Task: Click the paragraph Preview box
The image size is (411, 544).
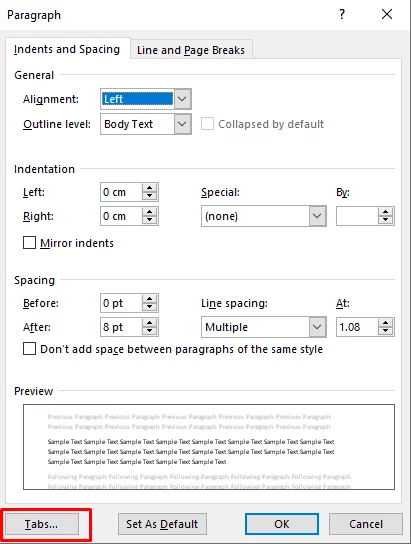Action: tap(209, 447)
